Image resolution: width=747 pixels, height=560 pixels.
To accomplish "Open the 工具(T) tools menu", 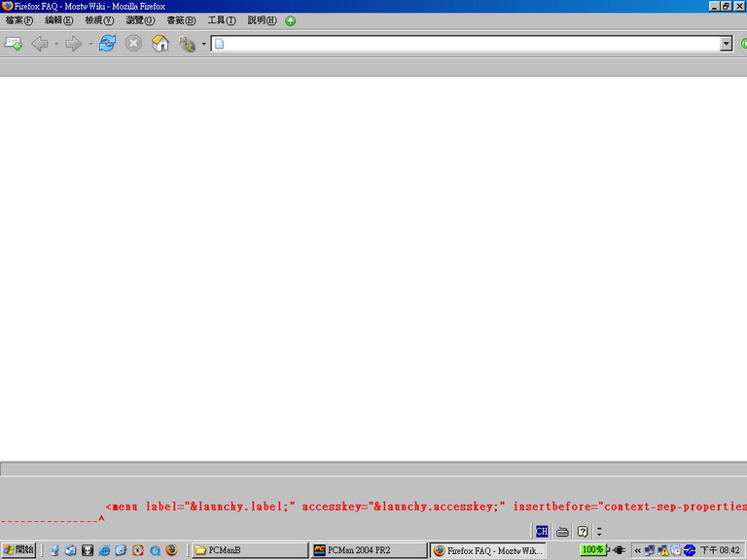I will click(221, 20).
